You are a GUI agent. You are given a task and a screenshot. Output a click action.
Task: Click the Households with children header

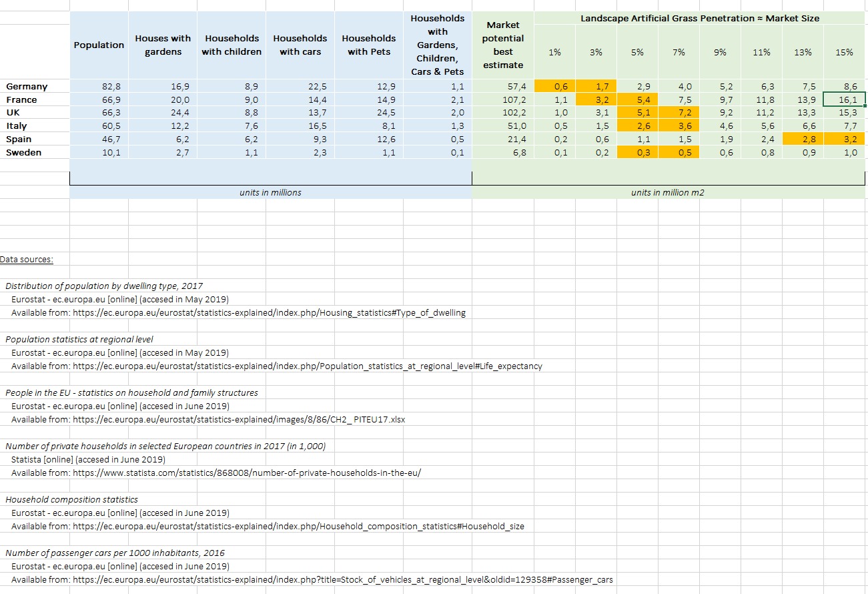[232, 45]
